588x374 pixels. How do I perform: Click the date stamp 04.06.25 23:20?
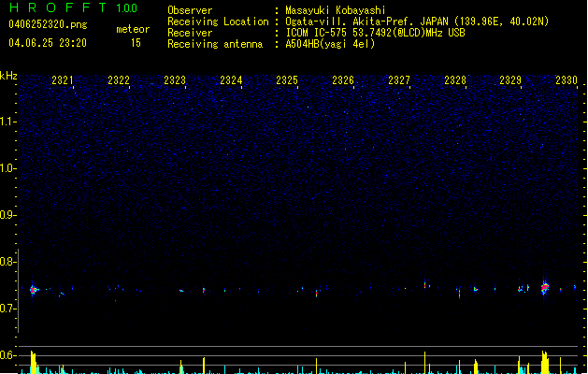pyautogui.click(x=48, y=43)
